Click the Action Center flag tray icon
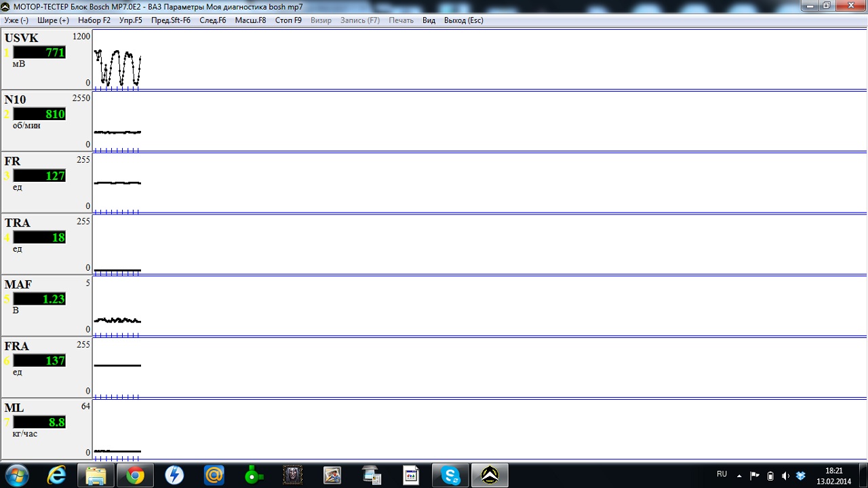The width and height of the screenshot is (868, 488). pos(755,476)
